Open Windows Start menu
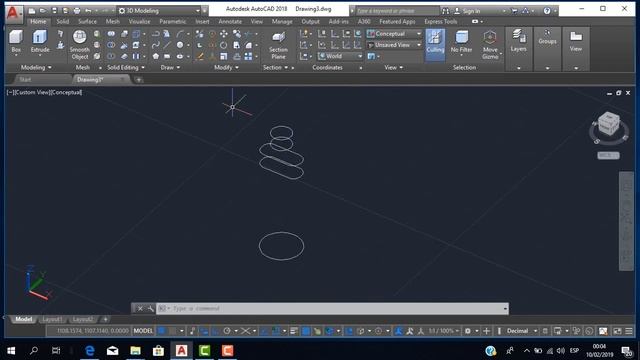 tap(11, 351)
